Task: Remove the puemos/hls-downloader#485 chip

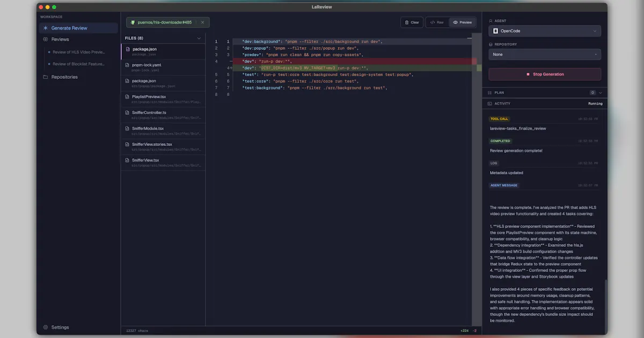Action: [202, 23]
